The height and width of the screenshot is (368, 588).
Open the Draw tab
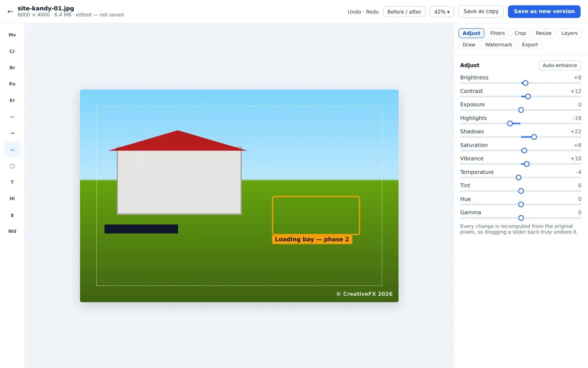[x=469, y=45]
